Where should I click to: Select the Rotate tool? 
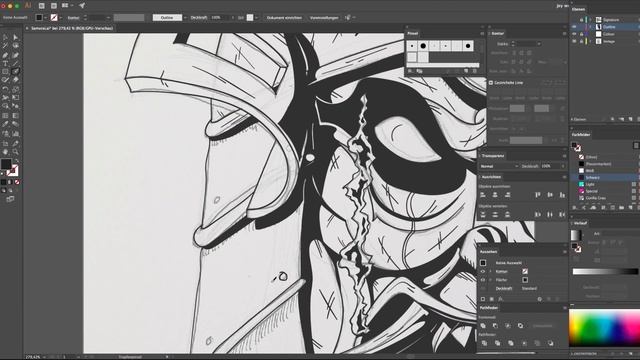[5, 89]
